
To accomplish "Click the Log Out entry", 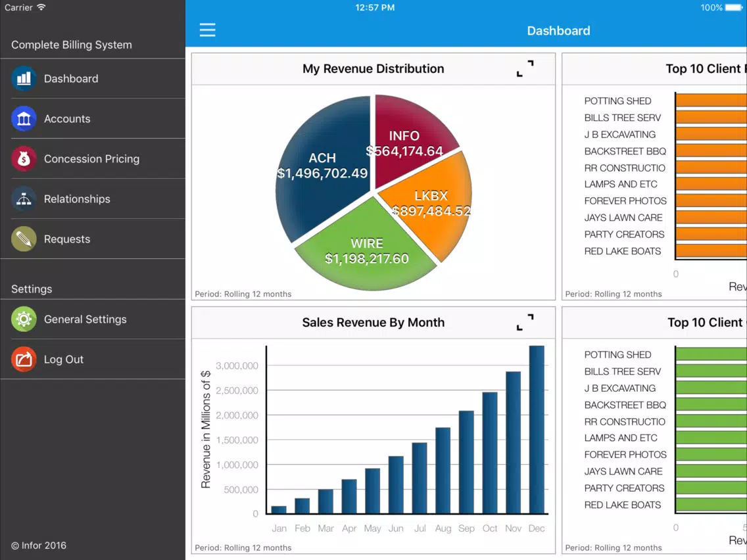I will pyautogui.click(x=63, y=360).
